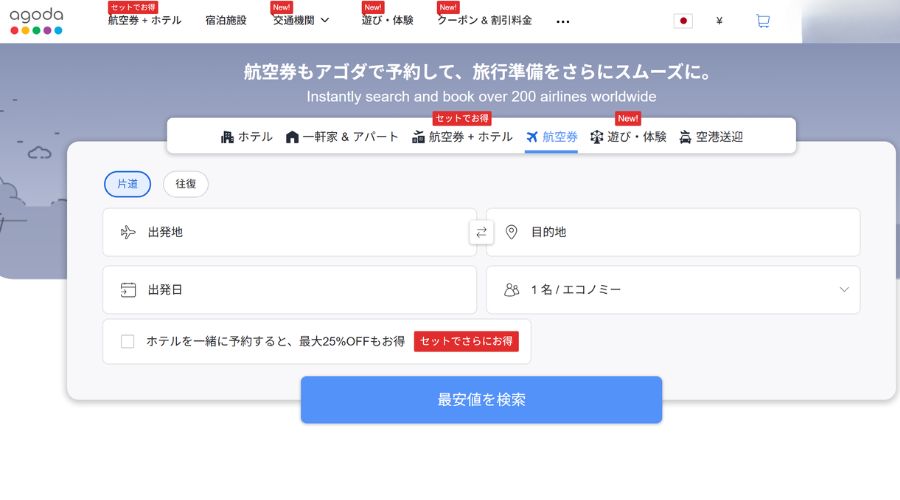Click the carousel icon in 遊び・体験 tab
Image resolution: width=900 pixels, height=500 pixels.
(x=597, y=137)
